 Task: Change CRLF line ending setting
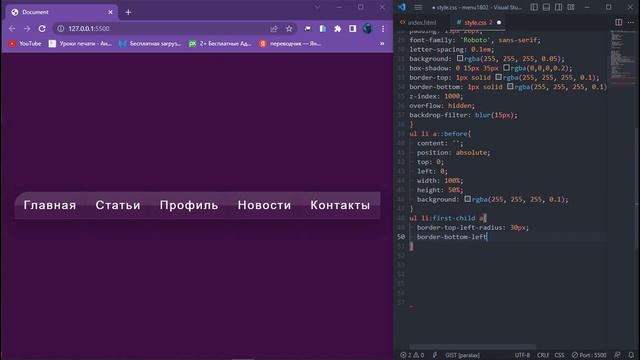tap(542, 355)
